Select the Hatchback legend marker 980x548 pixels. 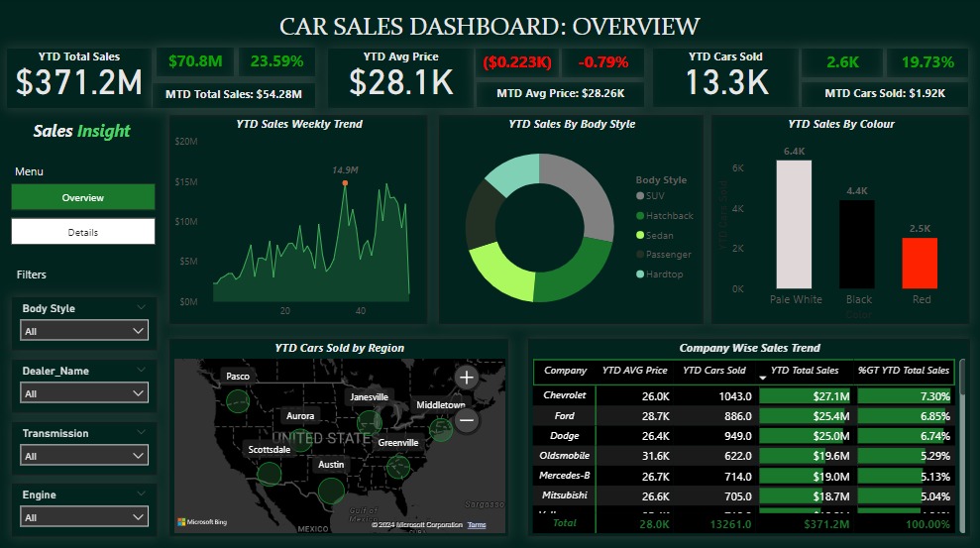click(640, 216)
